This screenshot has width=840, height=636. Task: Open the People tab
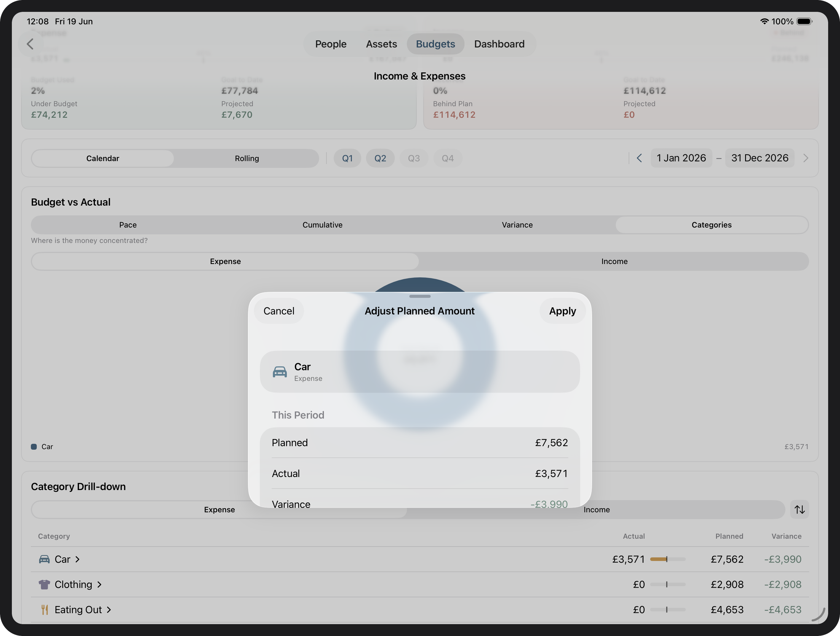[x=330, y=44]
